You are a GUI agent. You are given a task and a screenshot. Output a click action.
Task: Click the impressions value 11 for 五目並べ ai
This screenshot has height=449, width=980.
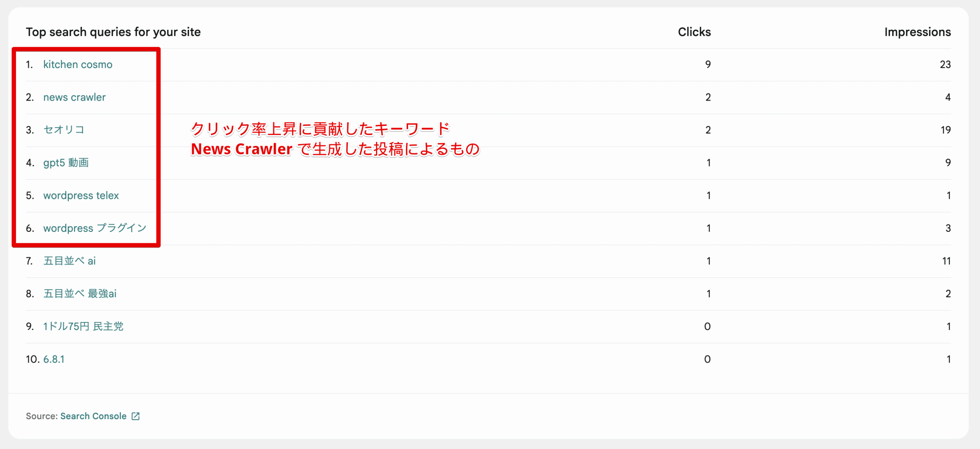pyautogui.click(x=946, y=261)
